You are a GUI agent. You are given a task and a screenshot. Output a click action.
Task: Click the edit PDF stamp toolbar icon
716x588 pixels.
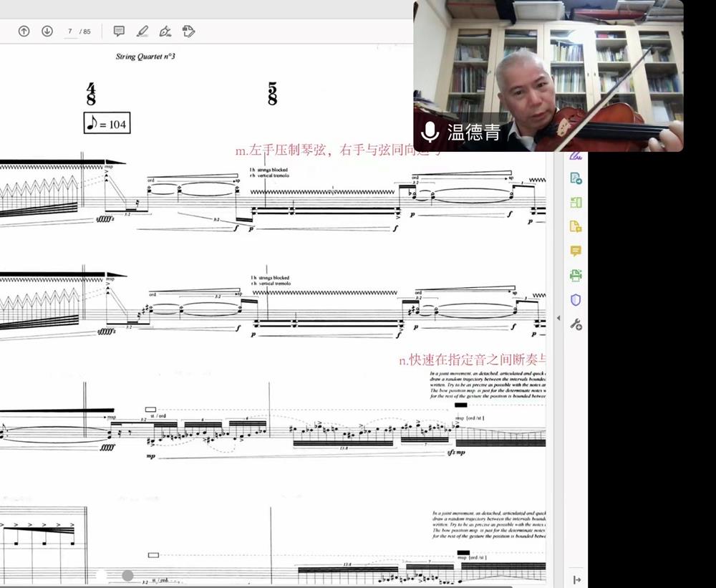(188, 32)
